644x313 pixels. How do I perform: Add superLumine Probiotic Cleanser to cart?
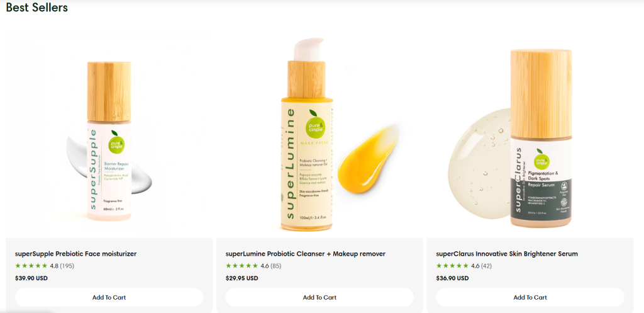(319, 297)
